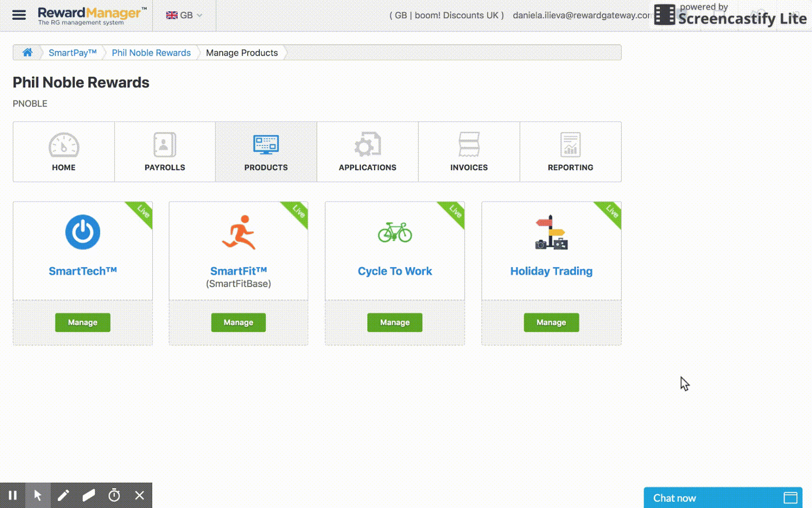Open the SmartTech™ product link
812x508 pixels.
click(x=83, y=271)
